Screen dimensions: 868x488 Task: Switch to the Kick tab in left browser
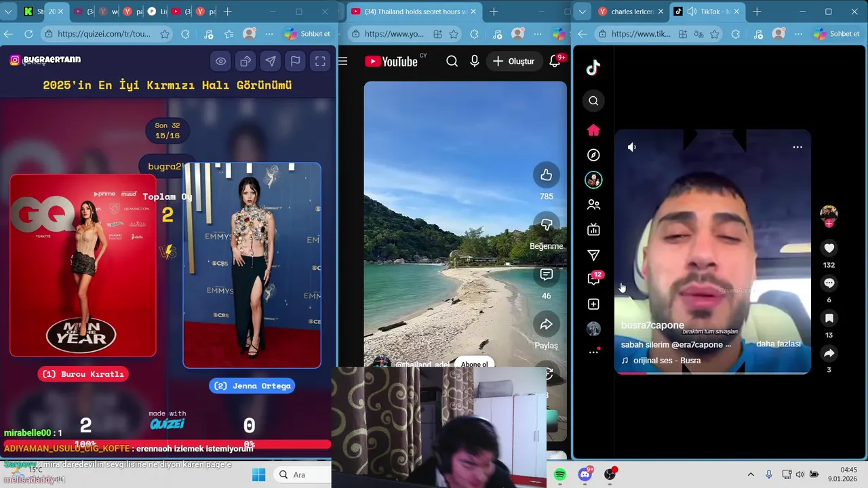33,12
